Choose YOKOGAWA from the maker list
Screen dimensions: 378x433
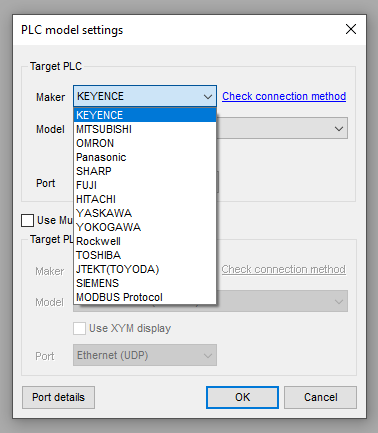pyautogui.click(x=145, y=227)
